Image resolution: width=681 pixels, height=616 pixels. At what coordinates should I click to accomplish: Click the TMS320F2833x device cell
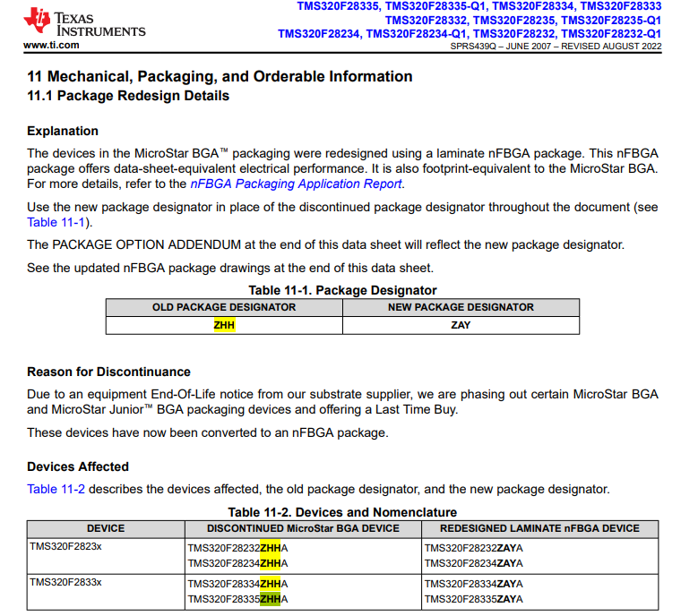tap(106, 592)
